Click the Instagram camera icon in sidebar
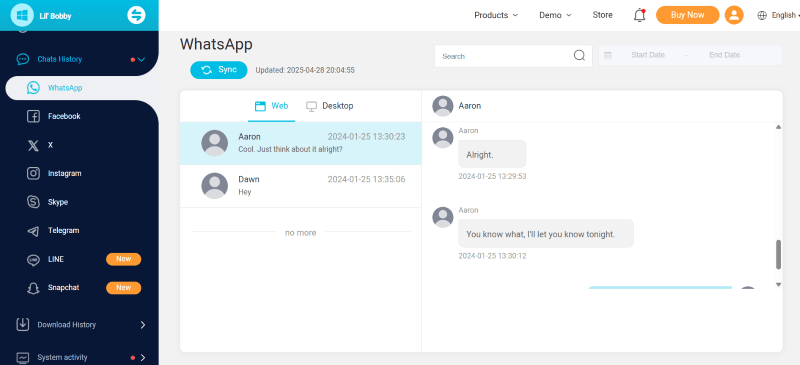This screenshot has height=365, width=800. (33, 174)
